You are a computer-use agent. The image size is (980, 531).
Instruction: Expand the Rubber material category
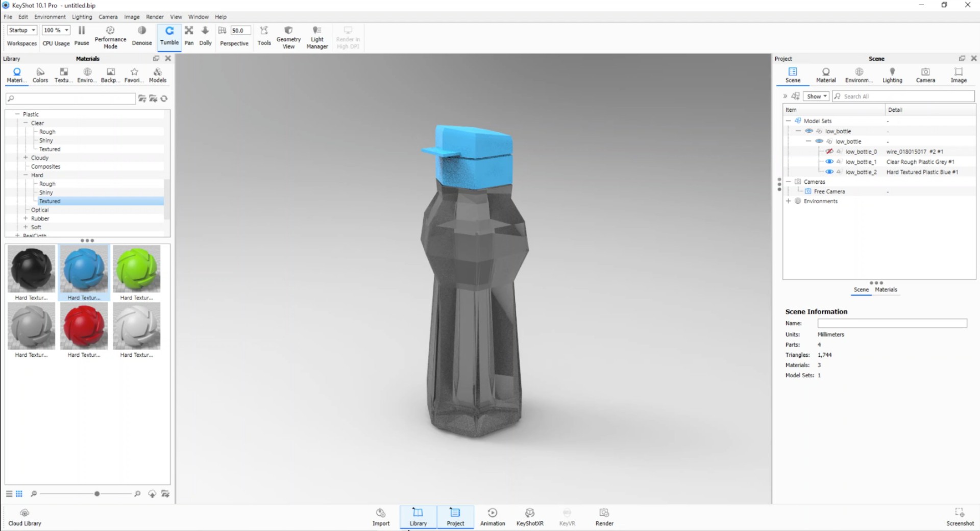[x=24, y=218]
